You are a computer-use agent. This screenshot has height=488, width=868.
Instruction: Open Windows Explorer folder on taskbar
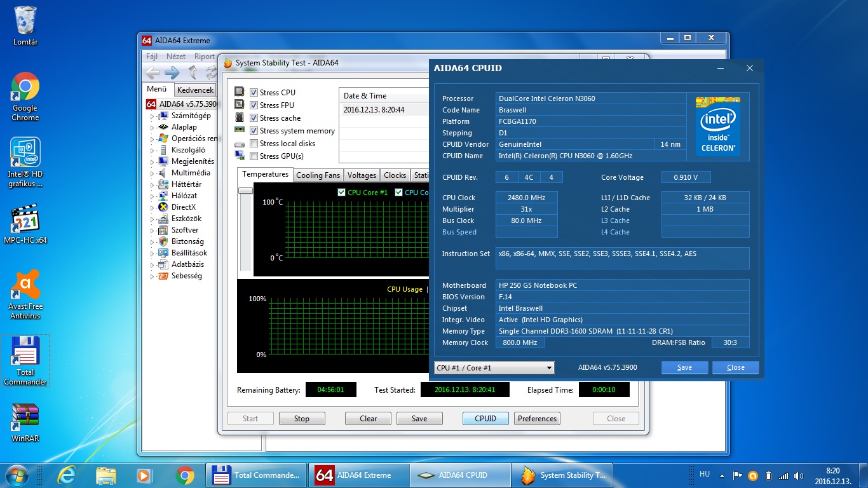tap(105, 475)
